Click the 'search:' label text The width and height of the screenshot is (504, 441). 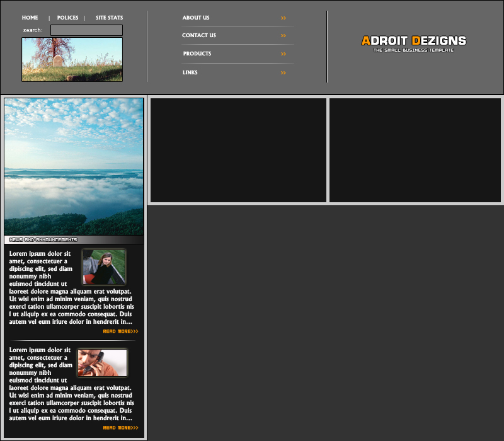coord(33,30)
